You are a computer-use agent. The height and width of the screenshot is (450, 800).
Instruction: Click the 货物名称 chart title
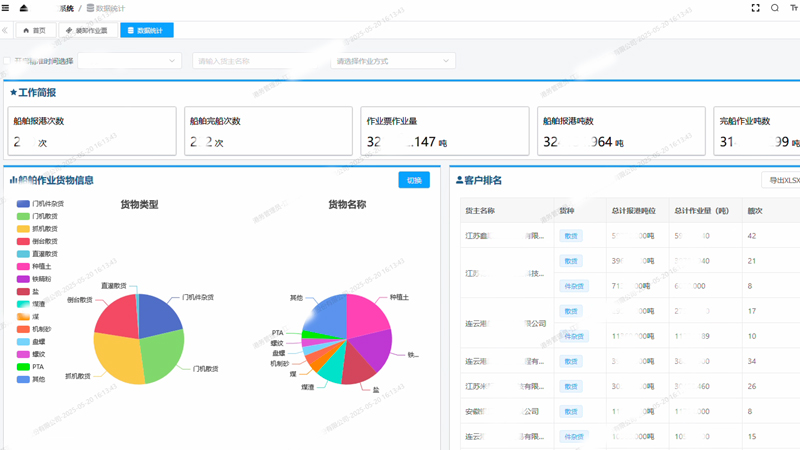(347, 205)
